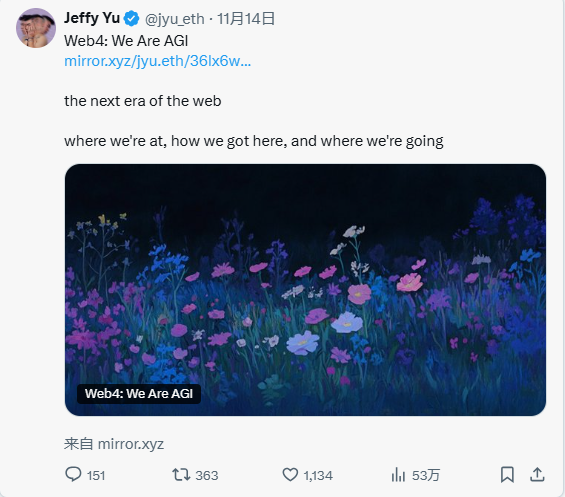
Task: Click the Web4: We Are AGI card label
Action: pyautogui.click(x=139, y=394)
